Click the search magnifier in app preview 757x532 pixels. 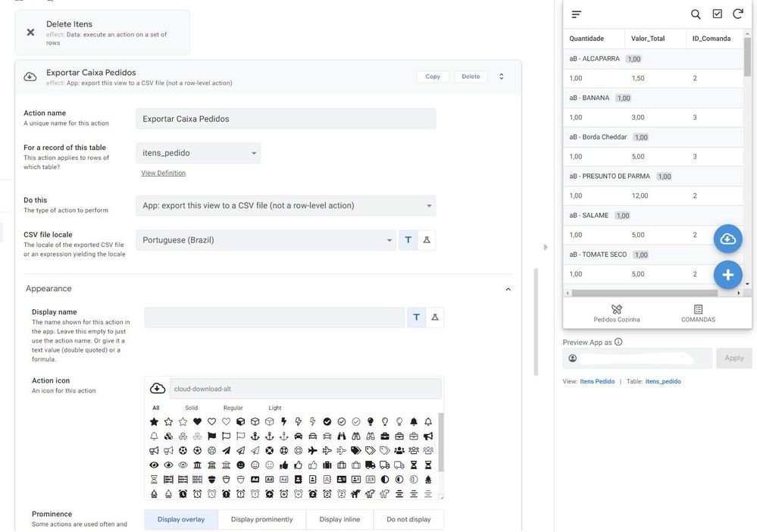696,14
